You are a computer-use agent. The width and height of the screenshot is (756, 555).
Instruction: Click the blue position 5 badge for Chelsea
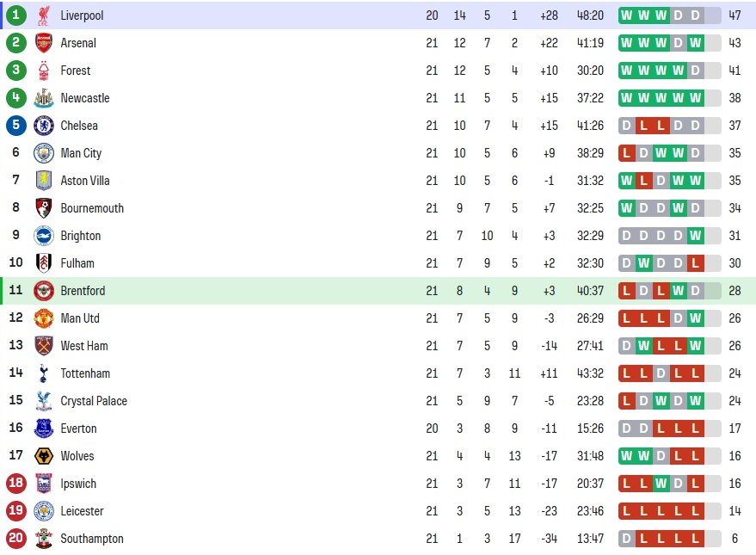point(15,125)
